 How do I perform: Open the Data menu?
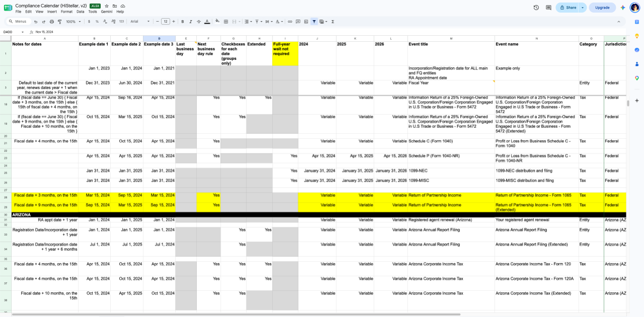pos(81,12)
